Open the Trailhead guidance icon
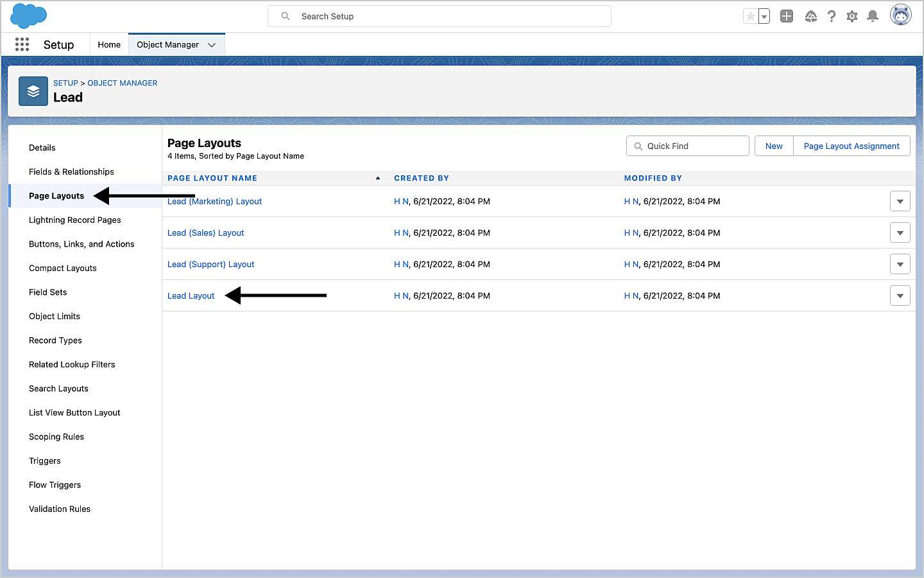The image size is (924, 578). point(810,17)
